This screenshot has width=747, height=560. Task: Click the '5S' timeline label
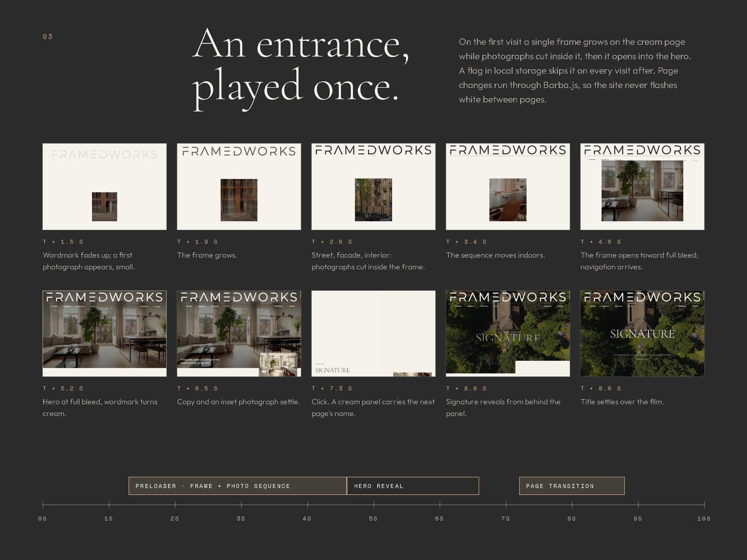point(373,518)
